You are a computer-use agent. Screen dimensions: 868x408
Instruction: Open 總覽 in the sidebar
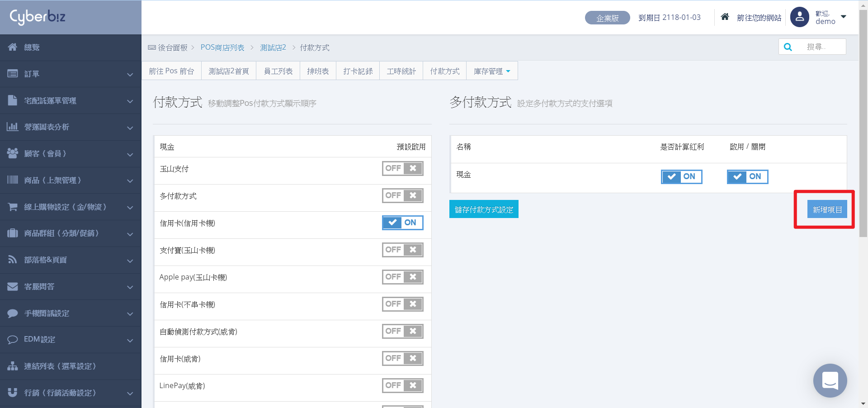pos(71,47)
